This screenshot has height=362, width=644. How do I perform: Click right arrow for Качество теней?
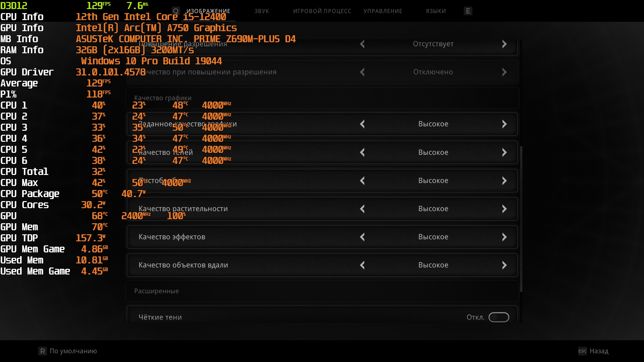tap(504, 153)
